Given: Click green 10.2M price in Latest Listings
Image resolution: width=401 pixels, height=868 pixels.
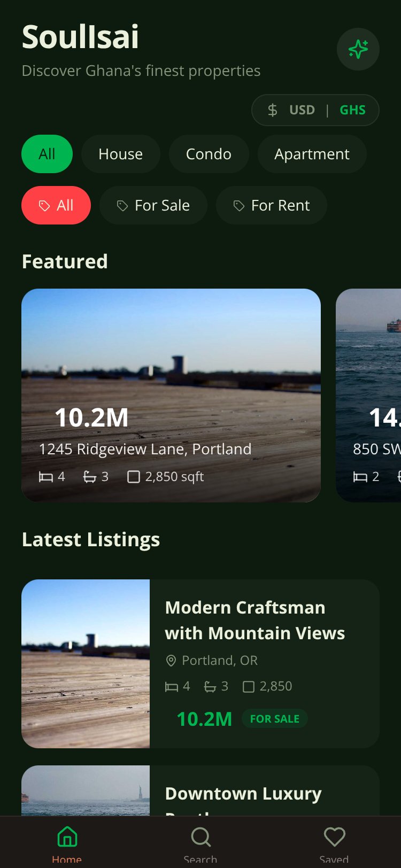Looking at the screenshot, I should coord(204,719).
